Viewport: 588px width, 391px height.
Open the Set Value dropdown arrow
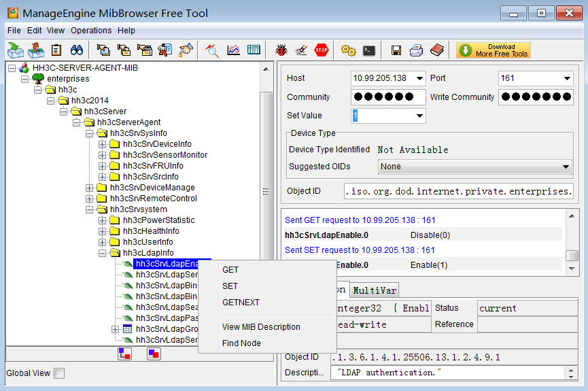point(419,116)
